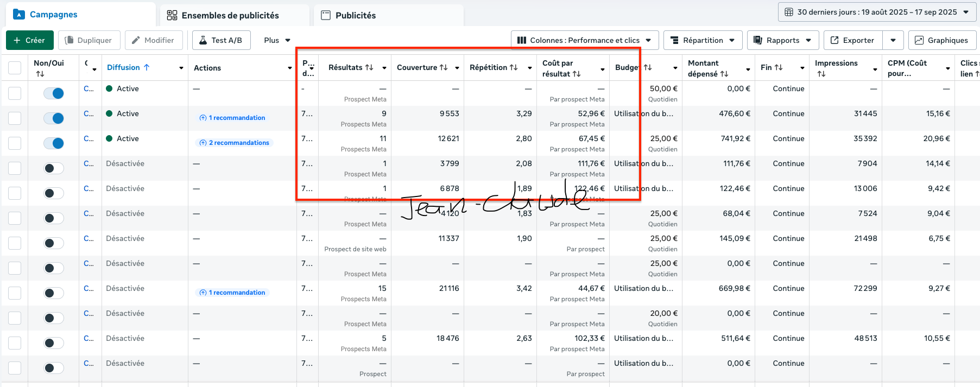980x387 pixels.
Task: Open Colonnes: Performance et clics dropdown
Action: tap(585, 40)
